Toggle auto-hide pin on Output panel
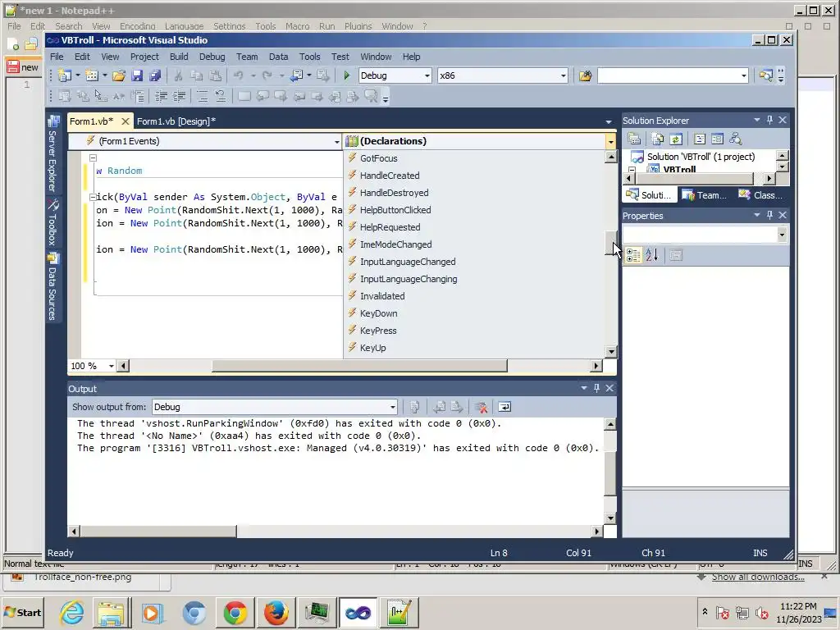840x630 pixels. click(597, 388)
